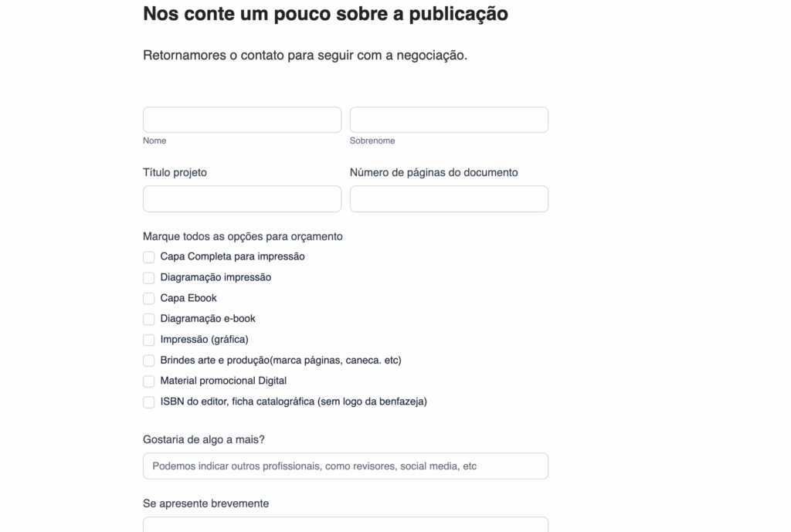Check Material promocional Digital checkbox
This screenshot has width=791, height=532.
click(149, 381)
